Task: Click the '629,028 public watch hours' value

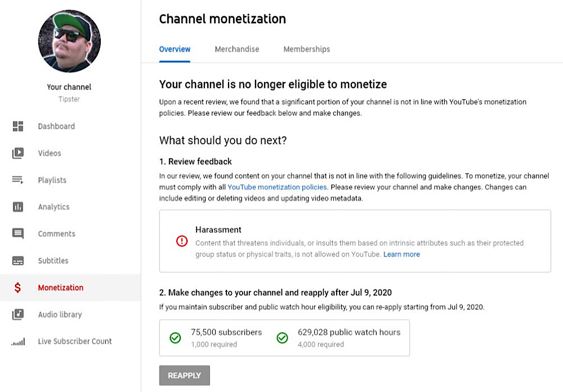Action: click(x=349, y=332)
